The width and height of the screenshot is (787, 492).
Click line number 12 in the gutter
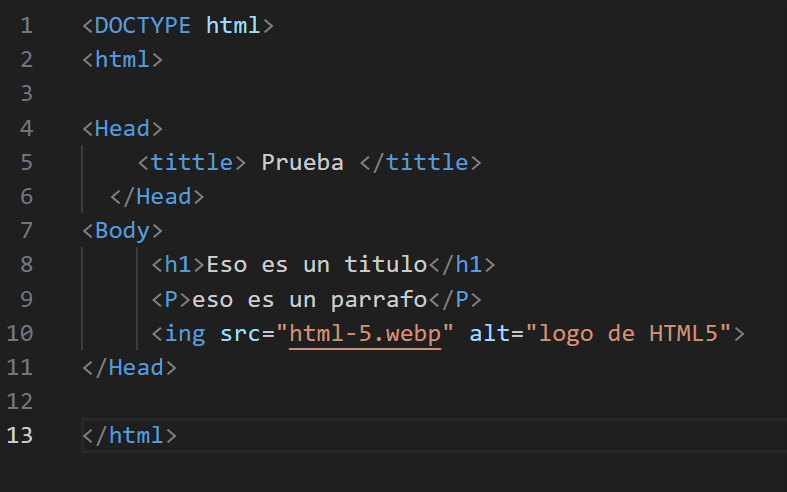[x=20, y=402]
